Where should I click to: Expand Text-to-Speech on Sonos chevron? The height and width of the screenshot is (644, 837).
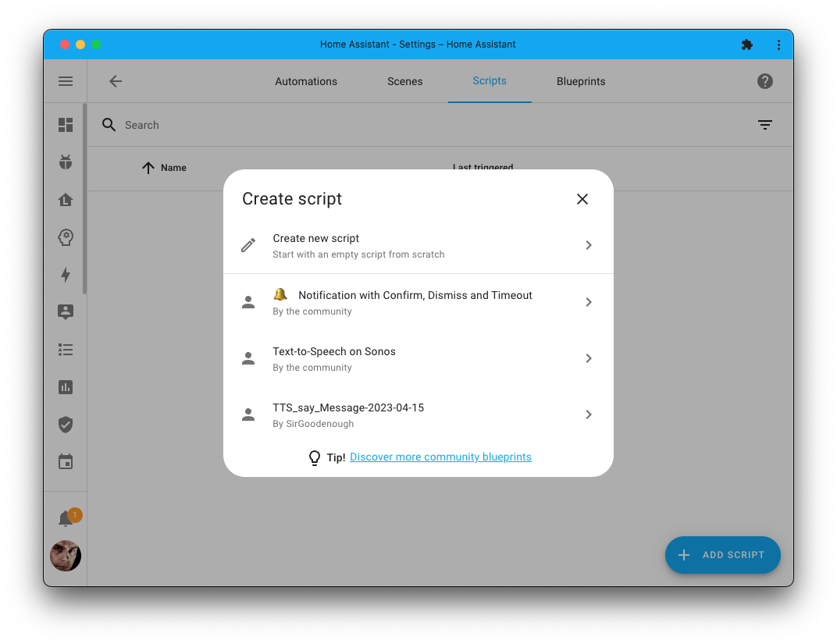pos(588,358)
